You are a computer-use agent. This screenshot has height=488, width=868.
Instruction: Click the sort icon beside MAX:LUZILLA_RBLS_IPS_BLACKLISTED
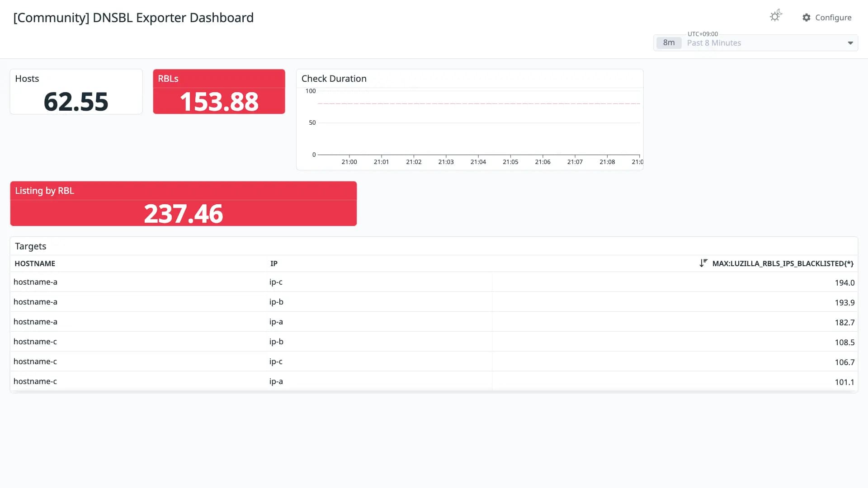tap(703, 263)
